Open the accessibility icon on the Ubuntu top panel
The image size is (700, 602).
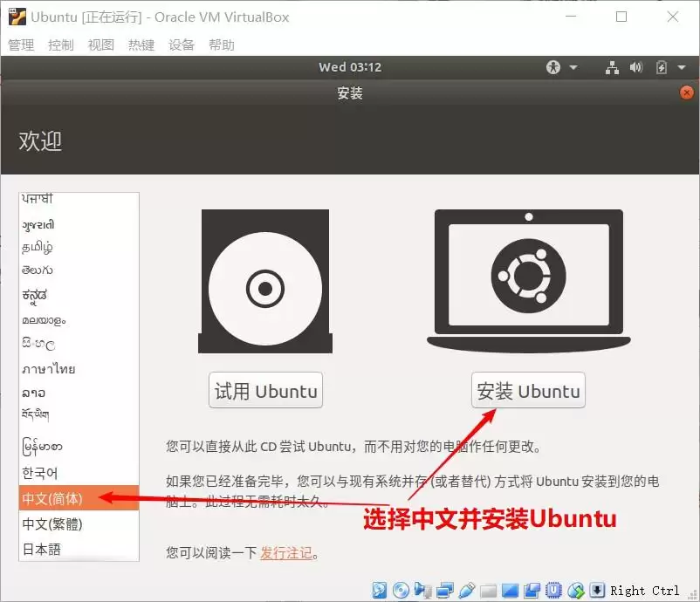coord(553,67)
